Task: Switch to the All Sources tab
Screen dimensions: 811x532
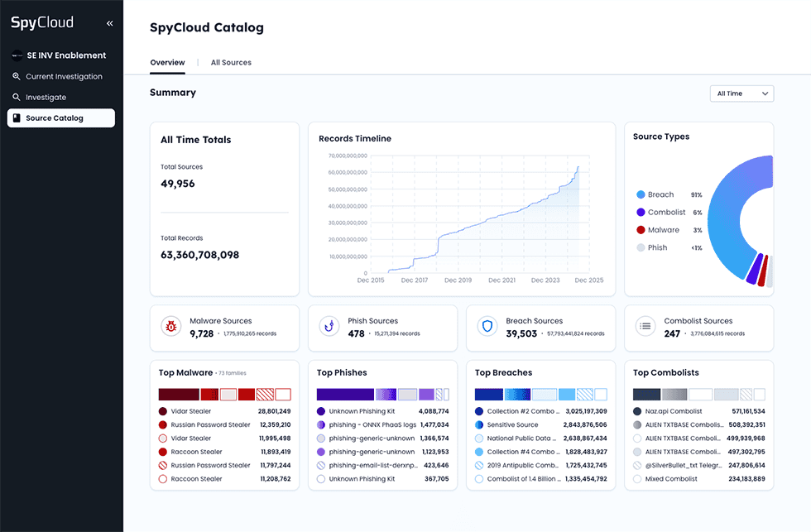Action: pos(231,63)
